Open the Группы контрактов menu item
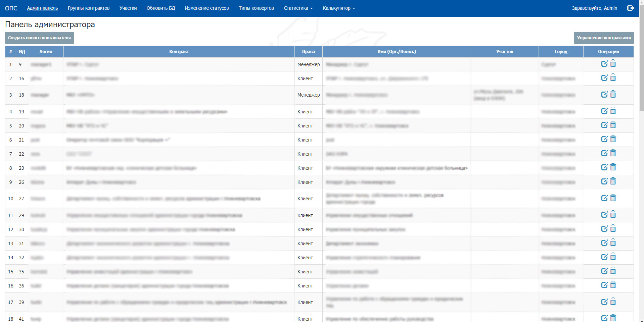The image size is (644, 322). pyautogui.click(x=89, y=8)
